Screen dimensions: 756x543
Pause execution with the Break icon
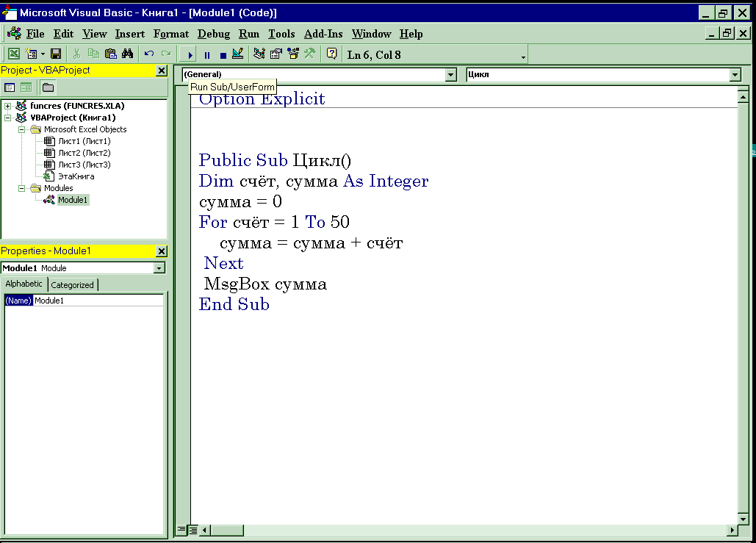pyautogui.click(x=207, y=55)
